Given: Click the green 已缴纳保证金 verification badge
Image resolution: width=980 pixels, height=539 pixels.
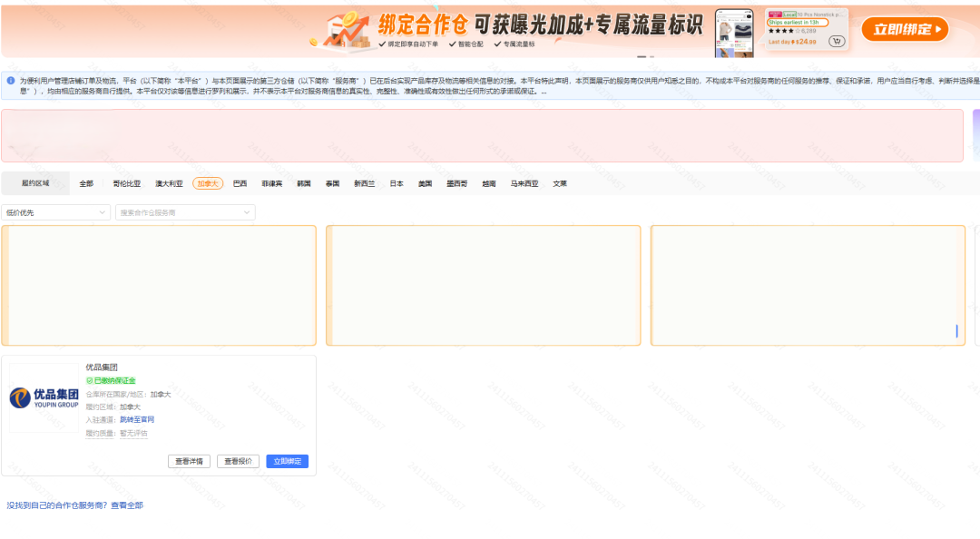Looking at the screenshot, I should click(x=112, y=380).
